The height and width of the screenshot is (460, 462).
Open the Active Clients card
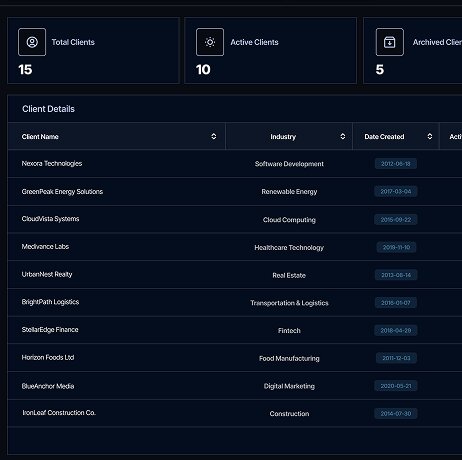point(270,50)
